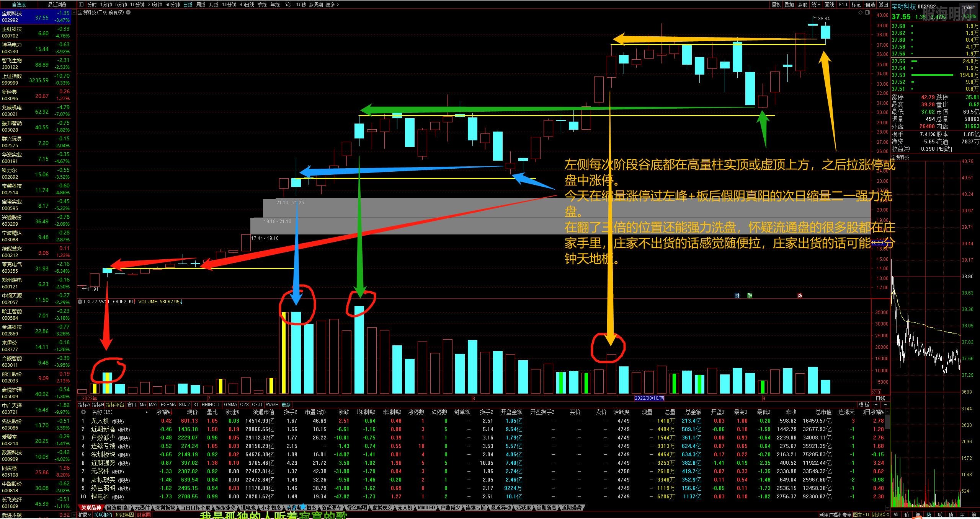The width and height of the screenshot is (980, 519).
Task: Click the plus button next to 模板
Action: [x=876, y=404]
